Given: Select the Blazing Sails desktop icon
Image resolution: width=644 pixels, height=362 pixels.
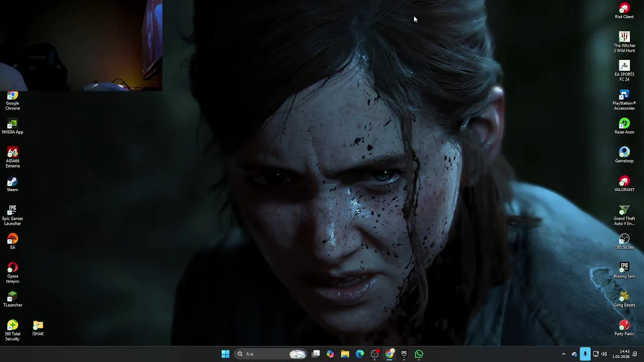Looking at the screenshot, I should click(x=624, y=270).
